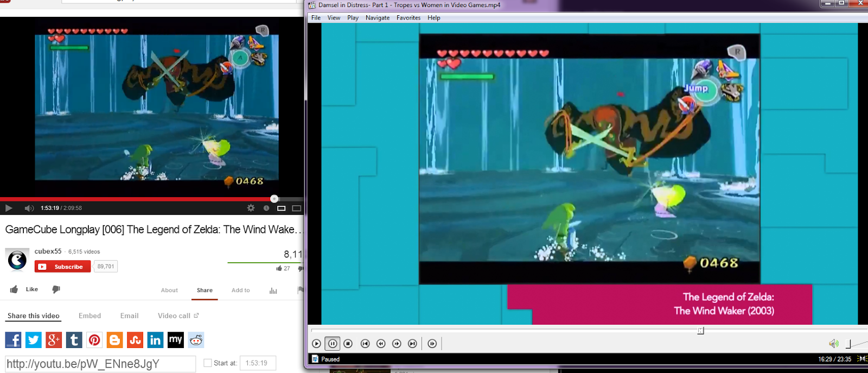Screen dimensions: 868x373
Task: Share the video on Pinterest
Action: point(94,340)
